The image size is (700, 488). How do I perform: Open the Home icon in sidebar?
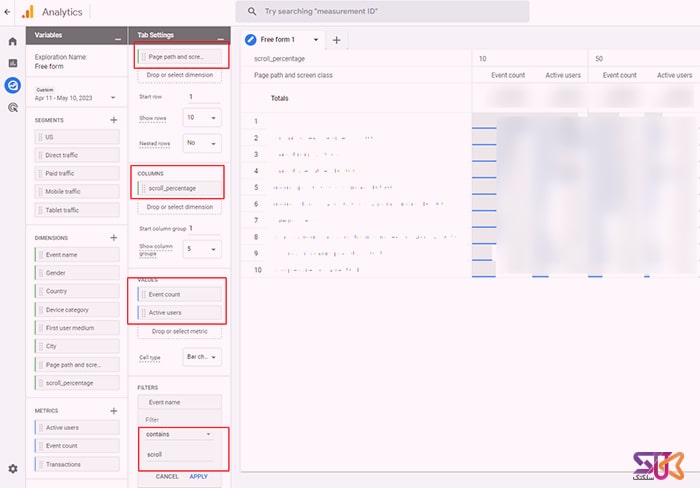pyautogui.click(x=13, y=42)
